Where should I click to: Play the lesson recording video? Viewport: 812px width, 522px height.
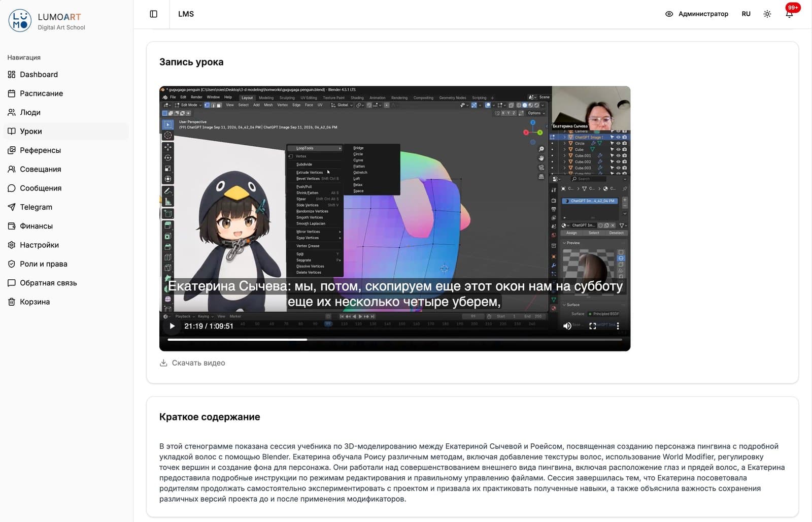click(x=172, y=326)
